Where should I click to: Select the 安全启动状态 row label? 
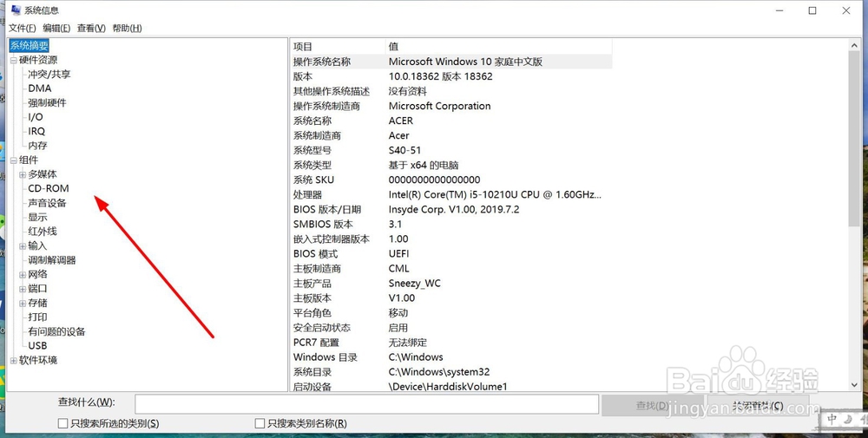pos(322,328)
